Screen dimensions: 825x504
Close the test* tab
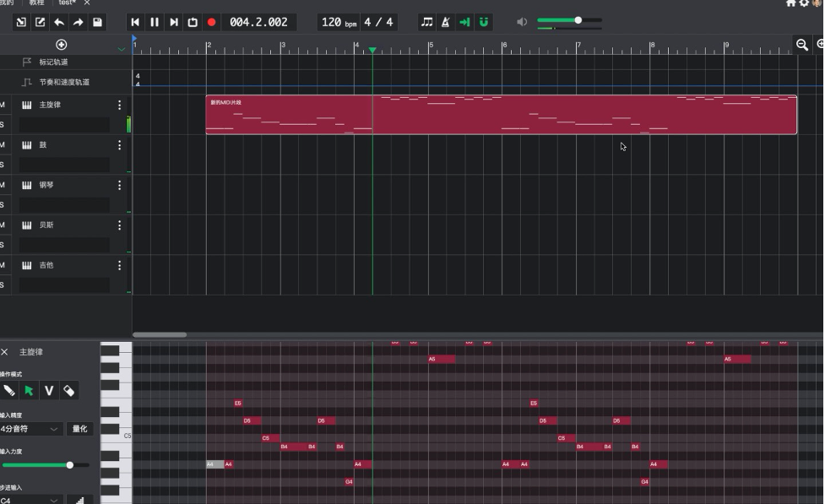click(x=87, y=3)
